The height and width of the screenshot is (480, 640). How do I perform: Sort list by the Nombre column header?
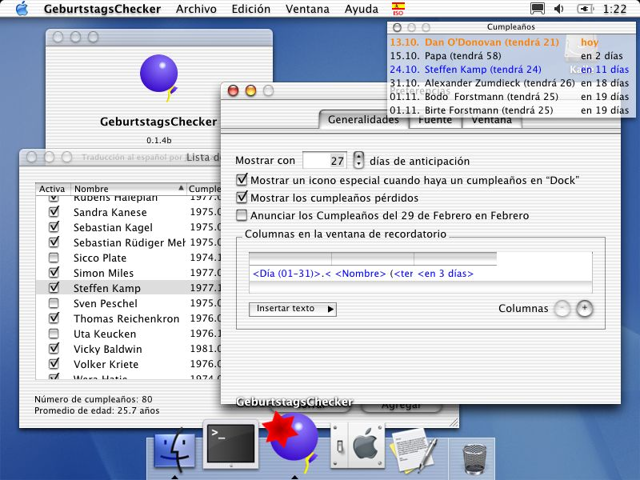(128, 189)
